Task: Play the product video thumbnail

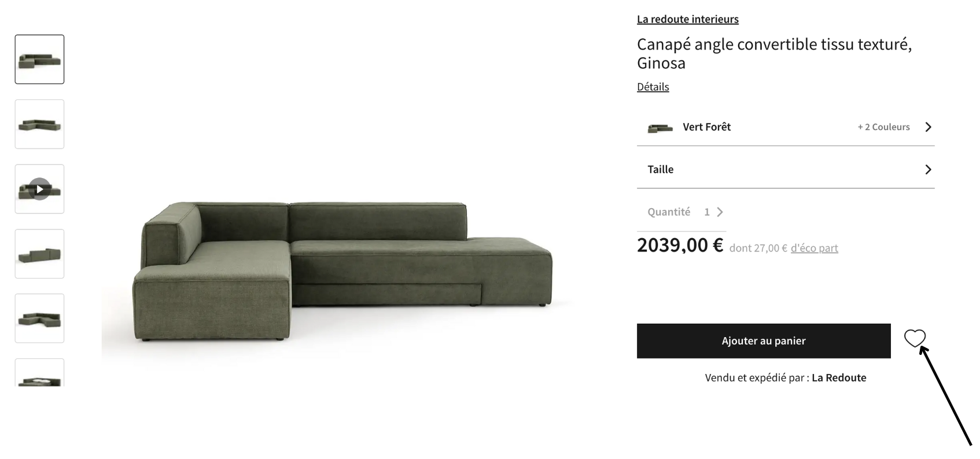Action: pyautogui.click(x=39, y=189)
